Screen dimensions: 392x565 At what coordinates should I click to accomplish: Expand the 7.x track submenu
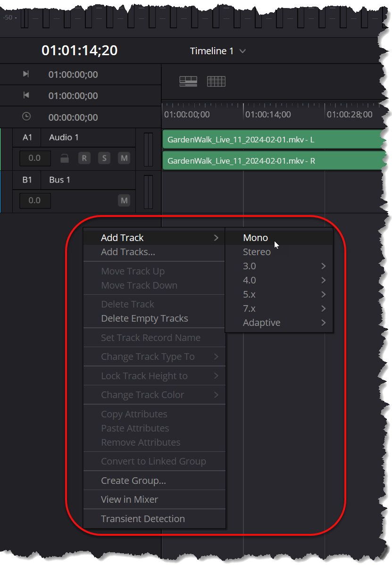(x=279, y=308)
